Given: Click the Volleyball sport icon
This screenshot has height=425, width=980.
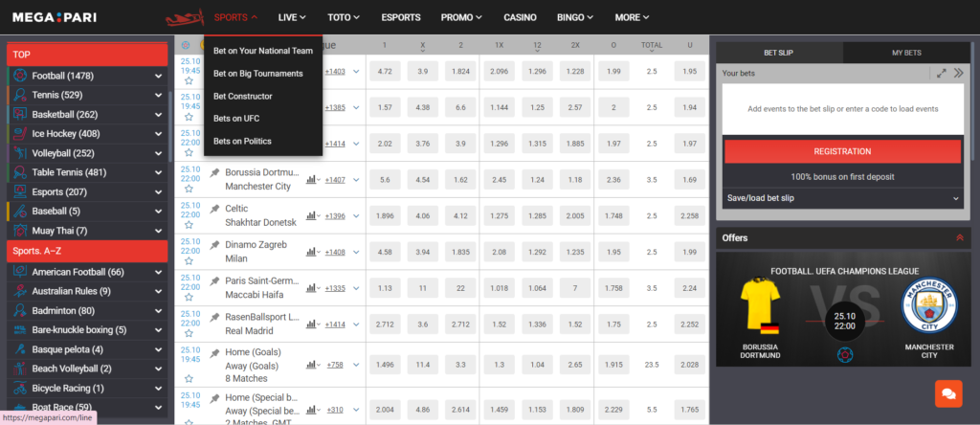Looking at the screenshot, I should (20, 153).
